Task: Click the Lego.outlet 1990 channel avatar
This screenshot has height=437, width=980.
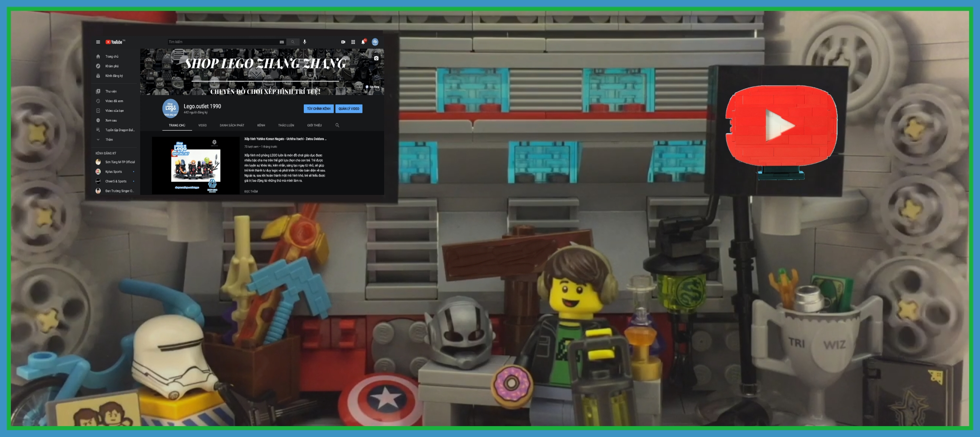Action: pos(170,108)
